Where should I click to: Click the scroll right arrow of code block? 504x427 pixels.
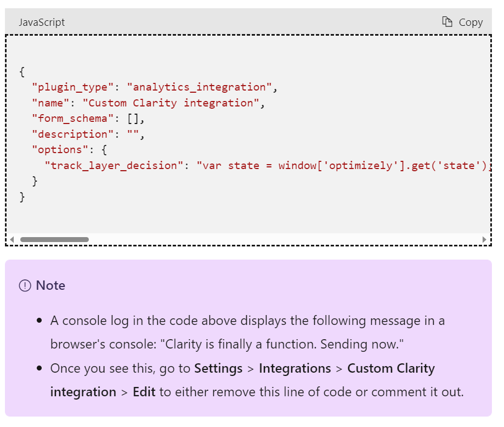point(484,239)
